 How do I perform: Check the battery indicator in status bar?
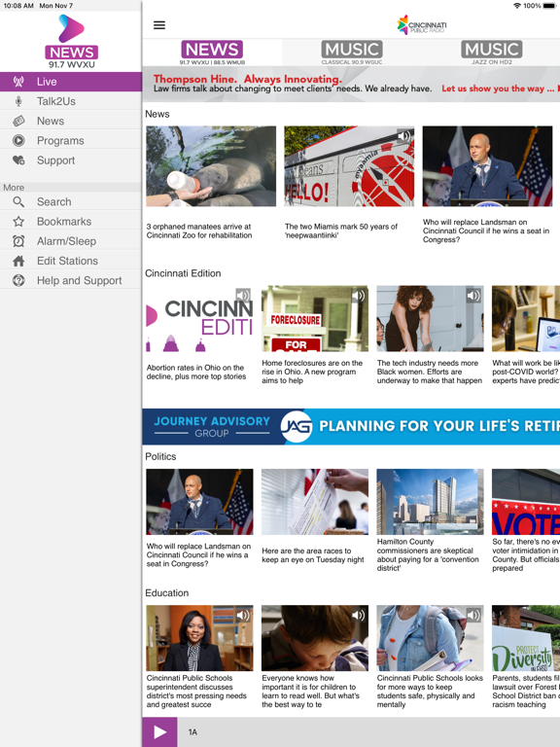point(549,6)
